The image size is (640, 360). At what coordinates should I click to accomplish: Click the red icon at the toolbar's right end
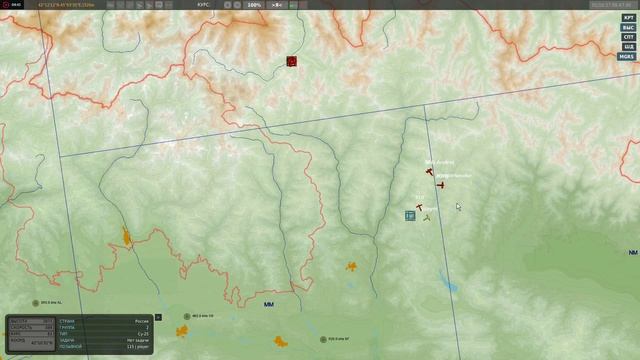303,5
